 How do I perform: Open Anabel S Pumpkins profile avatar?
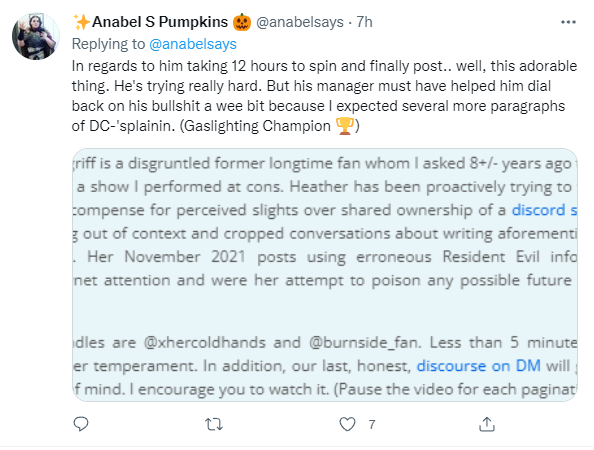click(x=36, y=36)
